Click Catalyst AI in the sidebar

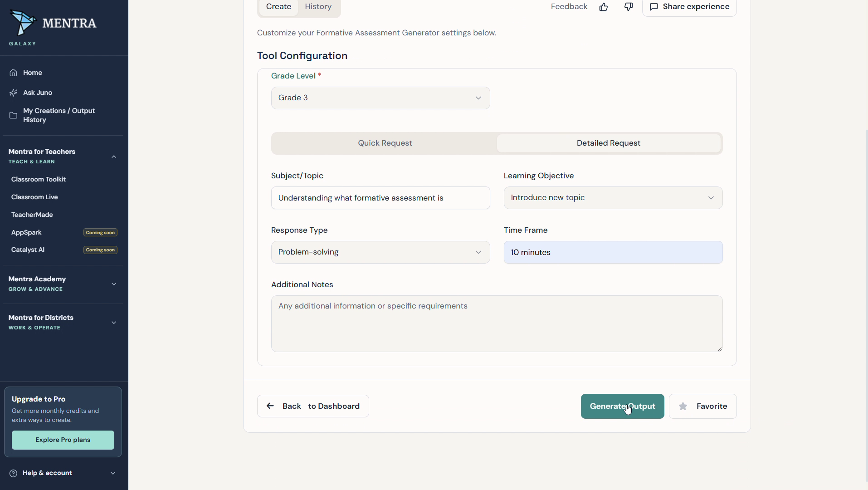click(x=28, y=250)
